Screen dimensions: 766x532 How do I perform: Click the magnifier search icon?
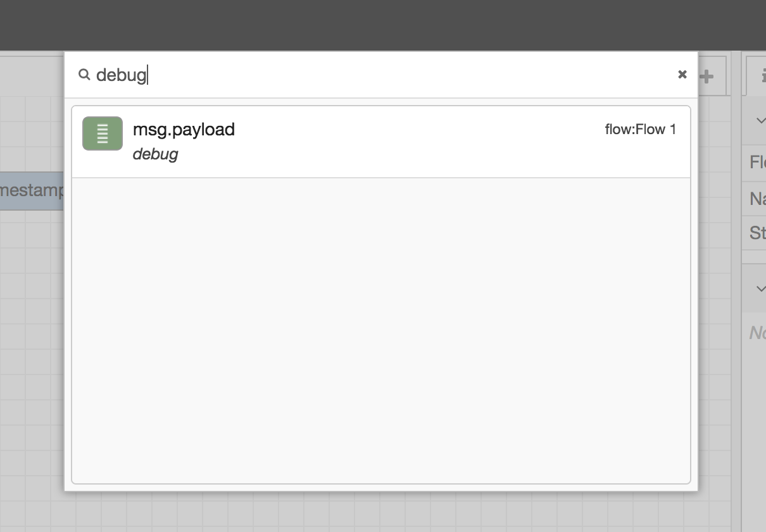(x=84, y=75)
